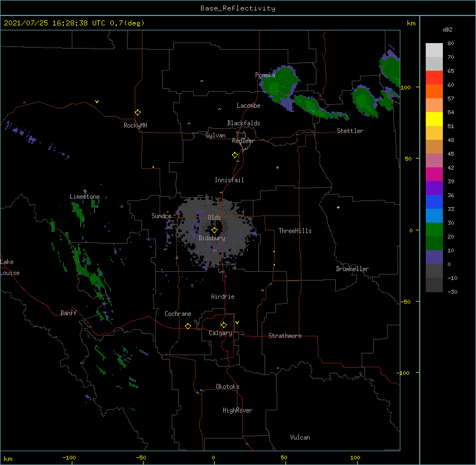Click the Okotoks label
The width and height of the screenshot is (476, 465).
pos(228,387)
